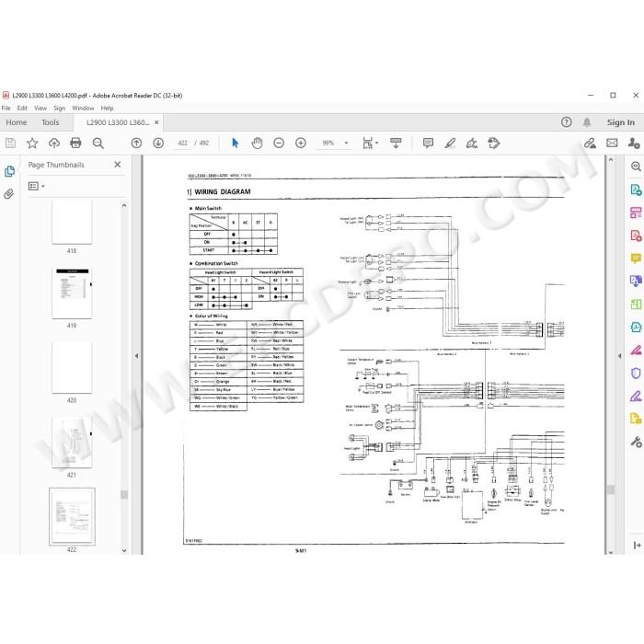
Task: Open notifications bell
Action: [x=587, y=122]
